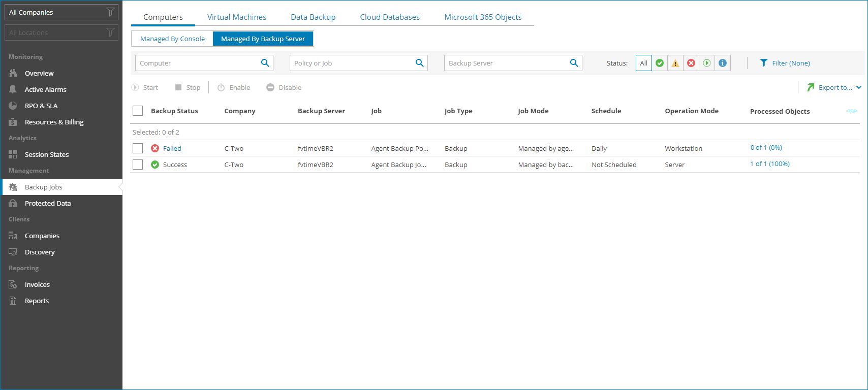The width and height of the screenshot is (868, 390).
Task: Click the Disable job button
Action: [x=284, y=87]
